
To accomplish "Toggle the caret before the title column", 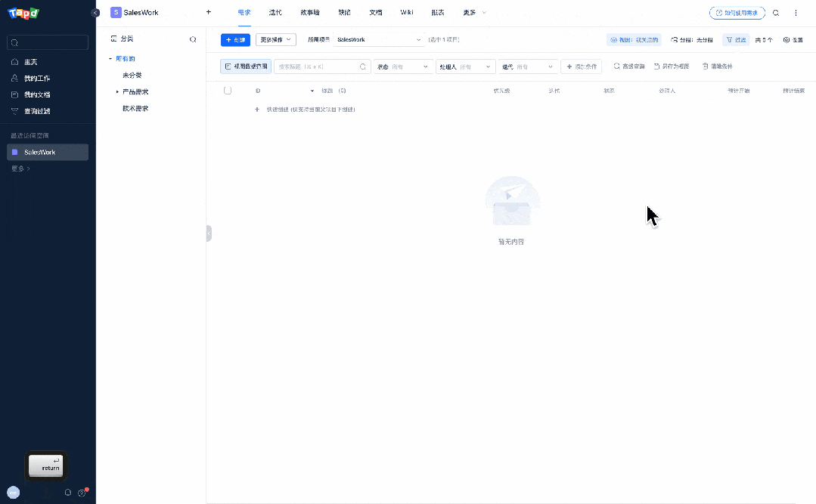I will click(x=312, y=91).
